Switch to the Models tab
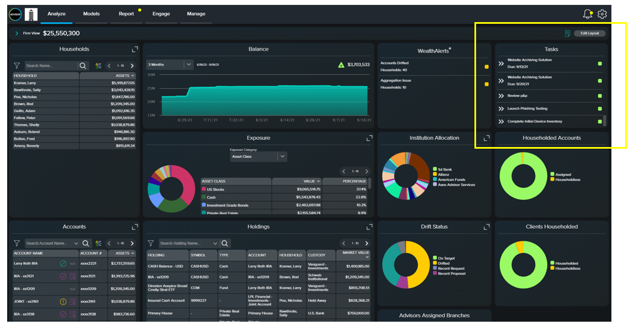This screenshot has height=325, width=644. [x=91, y=14]
